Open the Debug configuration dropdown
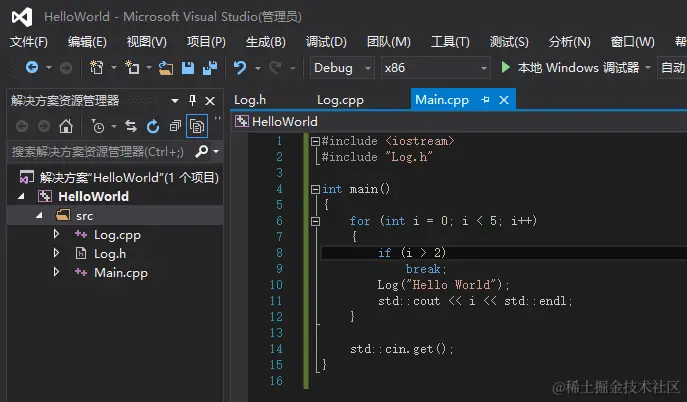687x402 pixels. 342,67
